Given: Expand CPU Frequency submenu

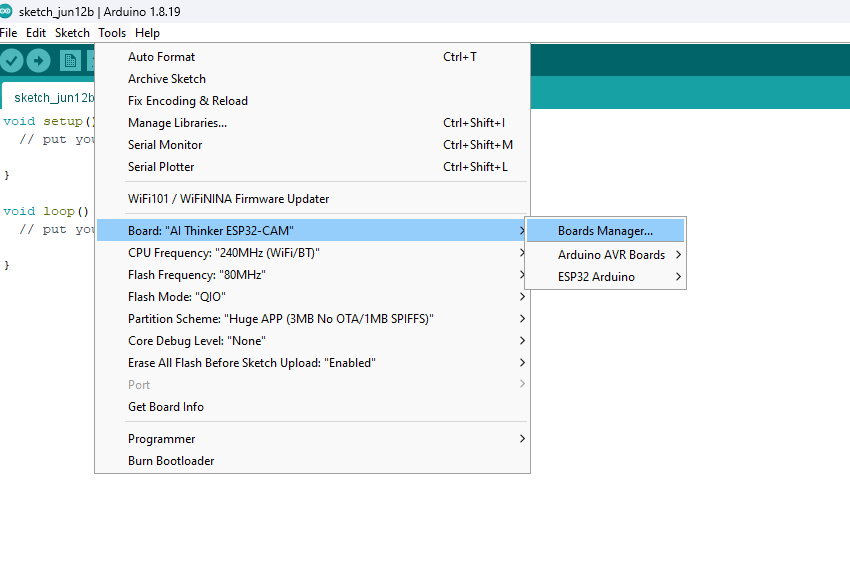Looking at the screenshot, I should coord(312,253).
